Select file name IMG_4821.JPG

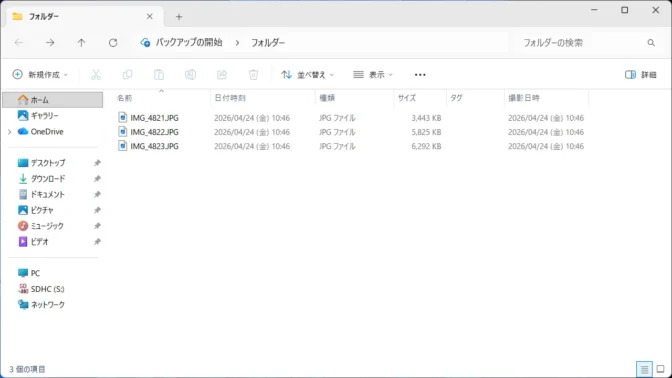[154, 118]
